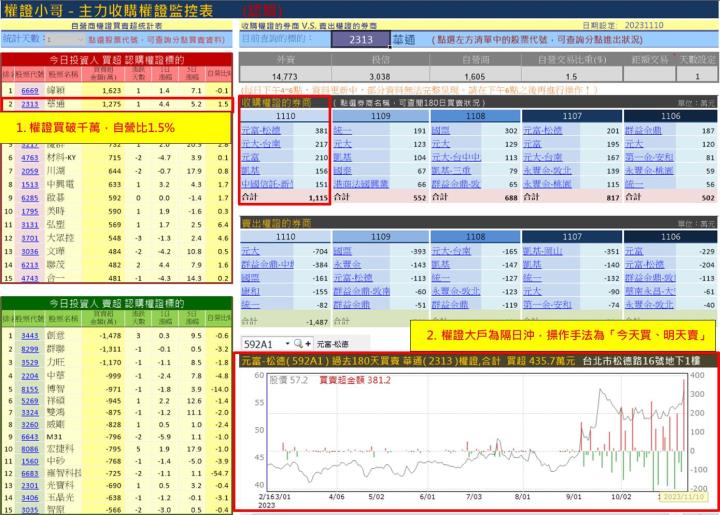Click the 外資 value 14,773

click(x=285, y=76)
